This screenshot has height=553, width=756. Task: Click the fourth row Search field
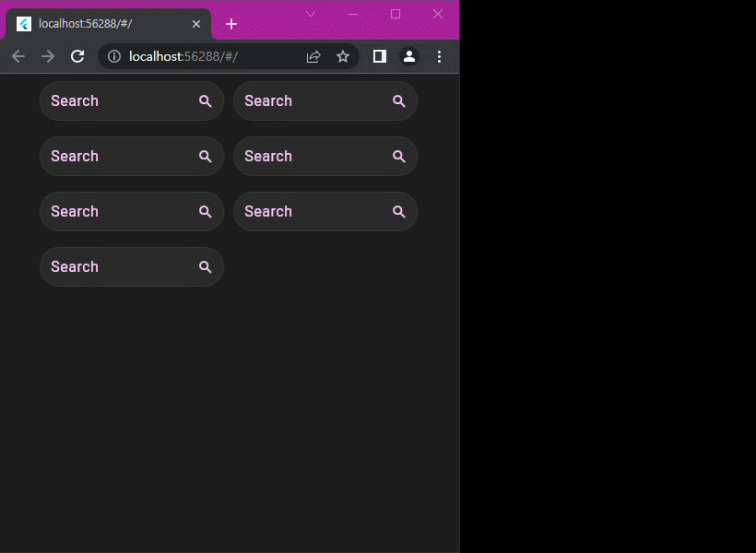[x=132, y=266]
